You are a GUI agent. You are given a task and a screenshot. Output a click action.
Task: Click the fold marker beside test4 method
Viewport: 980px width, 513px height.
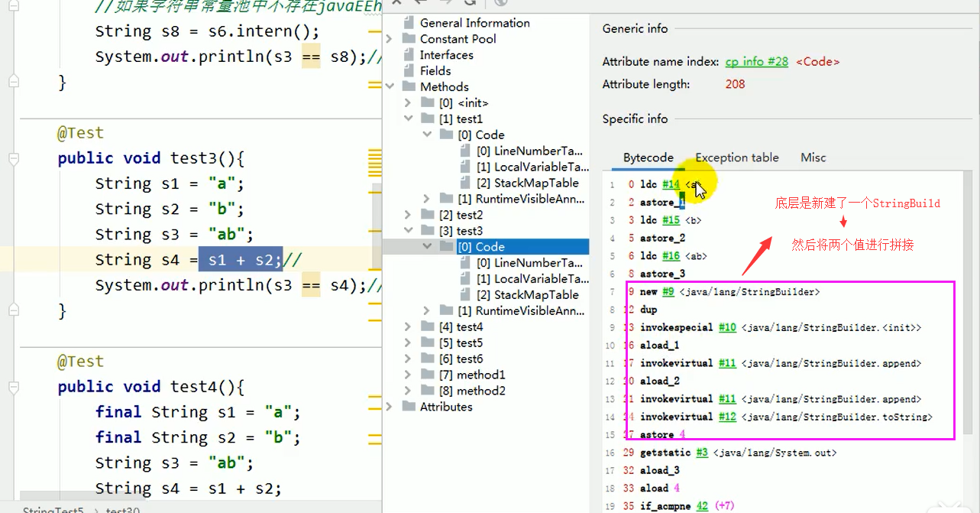(13, 387)
